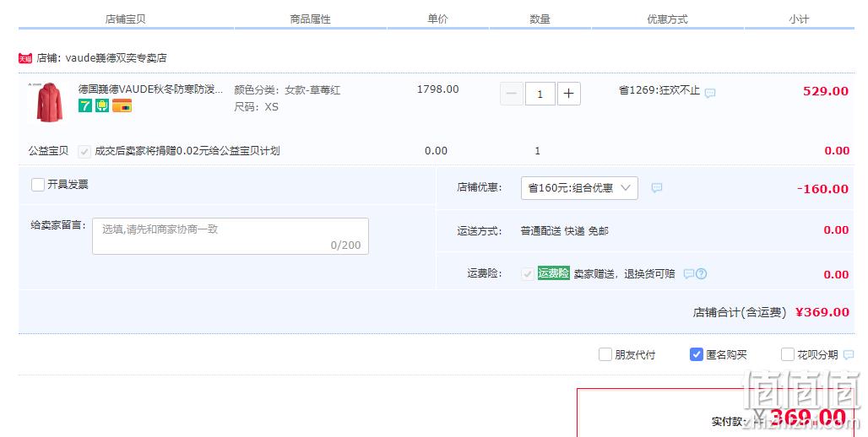Decrease quantity with the minus button
Viewport: 868px width, 437px height.
(512, 94)
